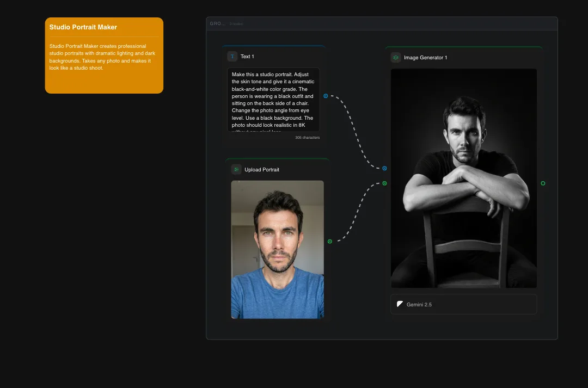Click the green output port of Image Generator 1
The width and height of the screenshot is (588, 388).
click(543, 183)
